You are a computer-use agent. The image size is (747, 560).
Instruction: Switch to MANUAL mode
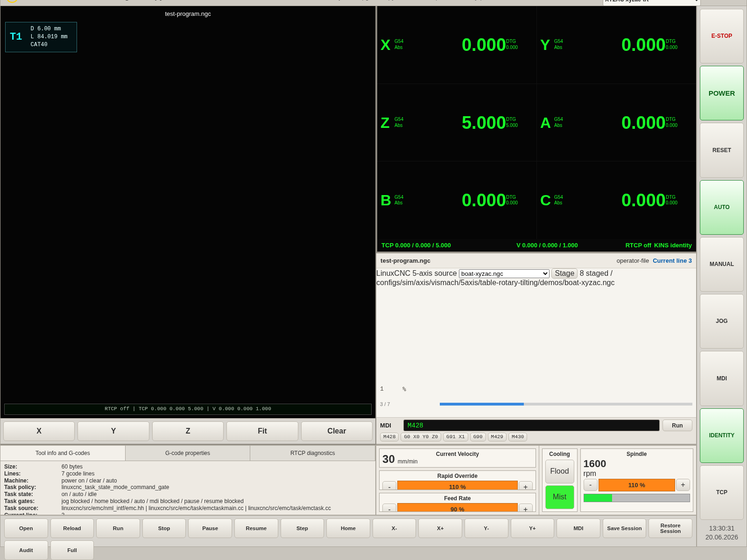coord(721,264)
